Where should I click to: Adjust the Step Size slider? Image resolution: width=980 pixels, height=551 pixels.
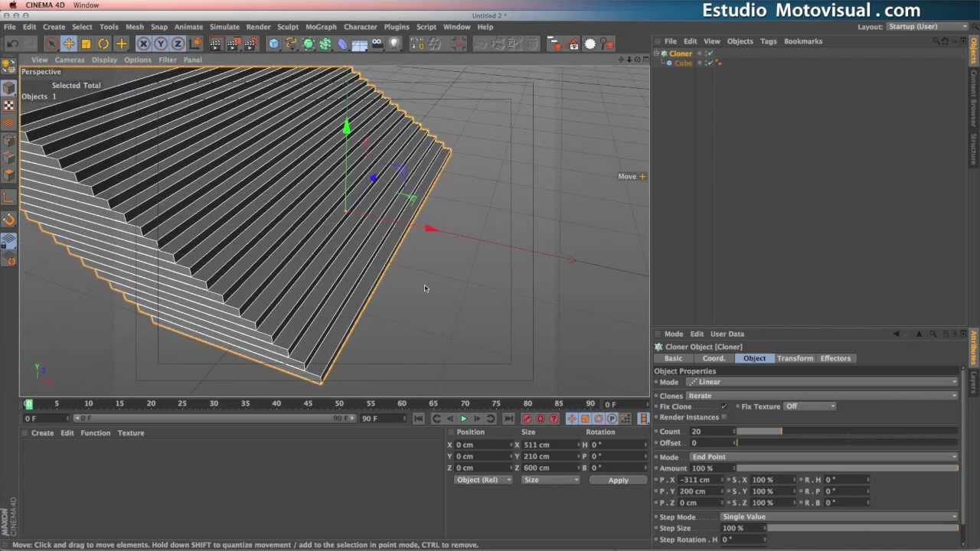(x=861, y=528)
